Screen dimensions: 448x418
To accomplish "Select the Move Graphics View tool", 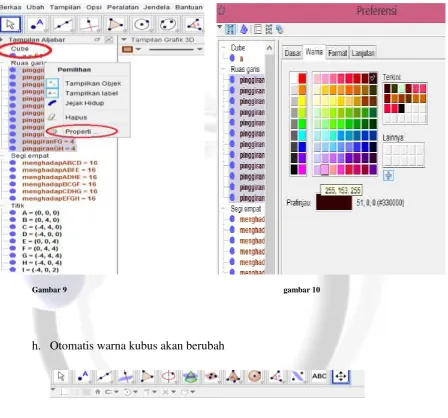I will click(x=341, y=377).
